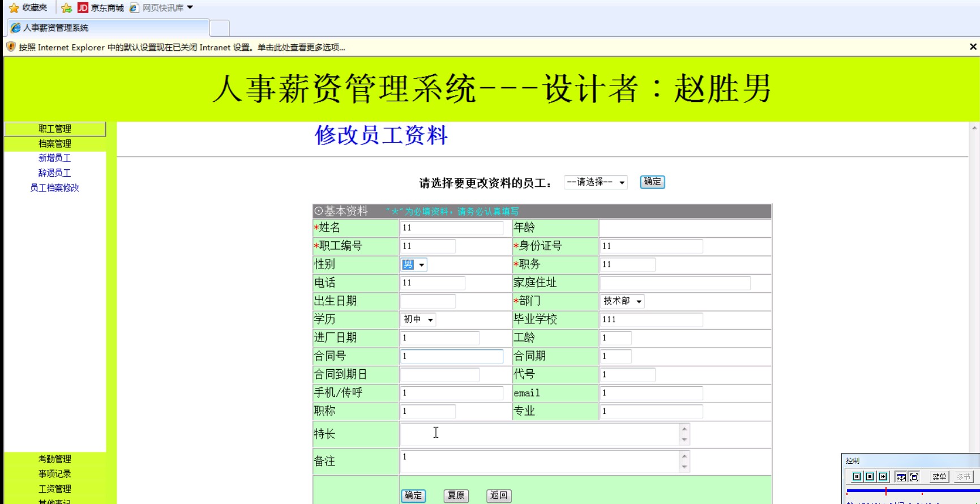Click into the 电话 phone field
The width and height of the screenshot is (980, 504).
click(x=433, y=283)
